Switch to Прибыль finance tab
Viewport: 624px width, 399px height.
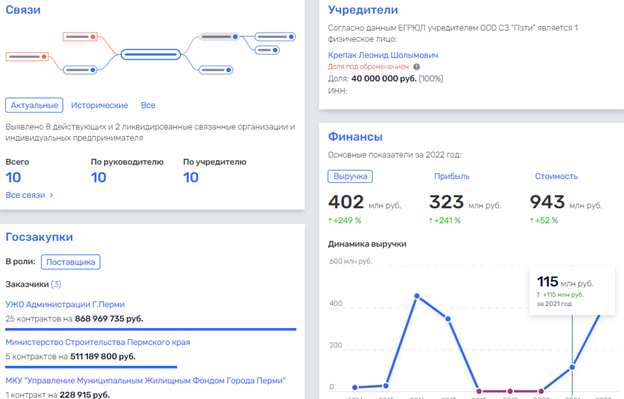[452, 176]
